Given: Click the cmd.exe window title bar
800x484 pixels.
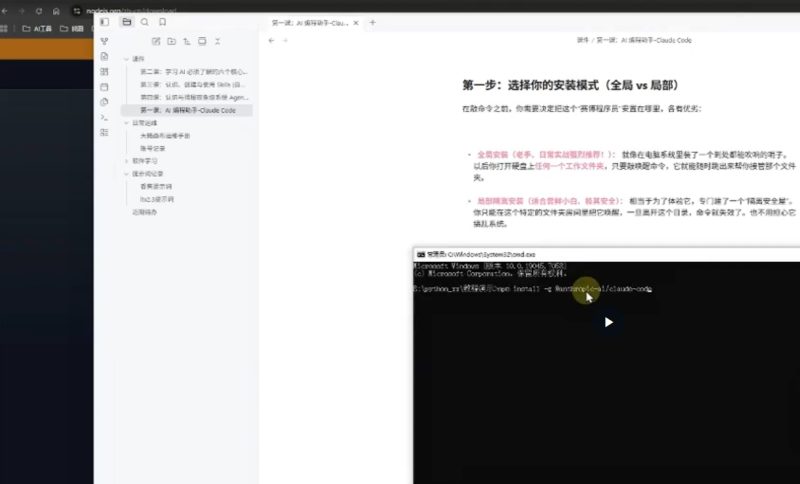Looking at the screenshot, I should click(606, 254).
